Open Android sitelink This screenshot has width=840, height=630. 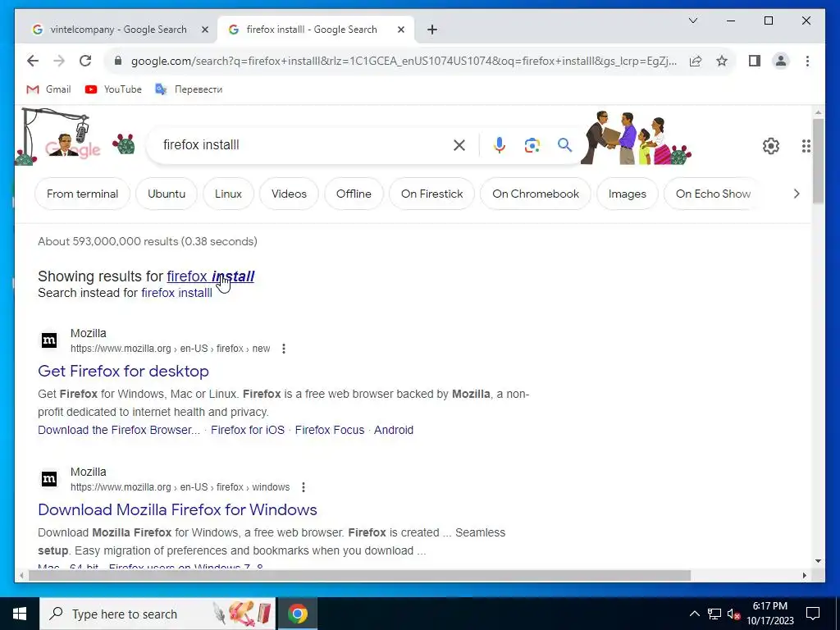394,430
